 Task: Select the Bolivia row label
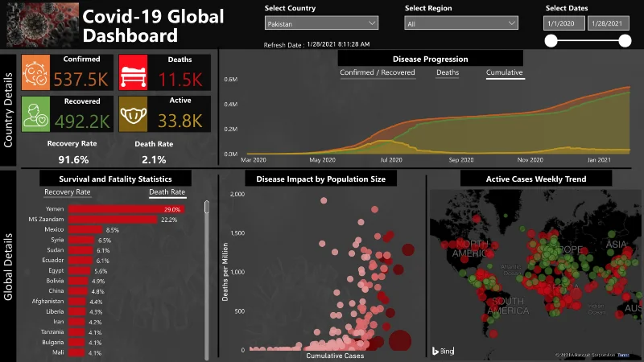[55, 281]
